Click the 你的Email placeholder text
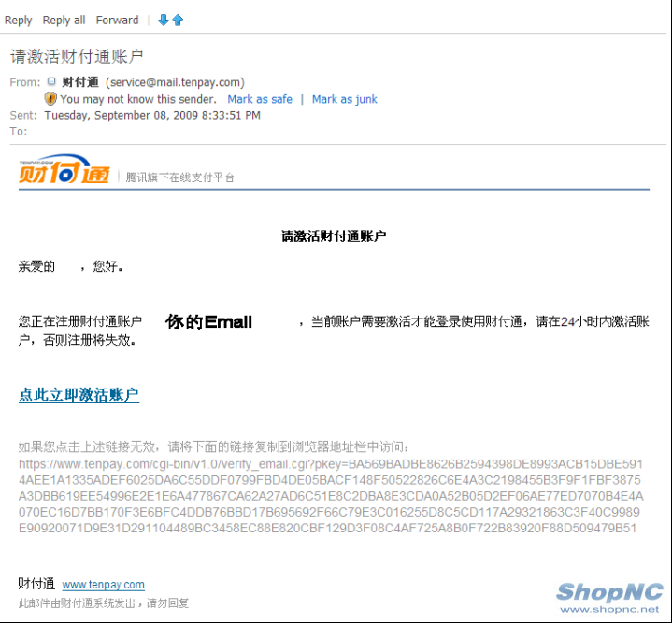The width and height of the screenshot is (672, 623). tap(208, 321)
